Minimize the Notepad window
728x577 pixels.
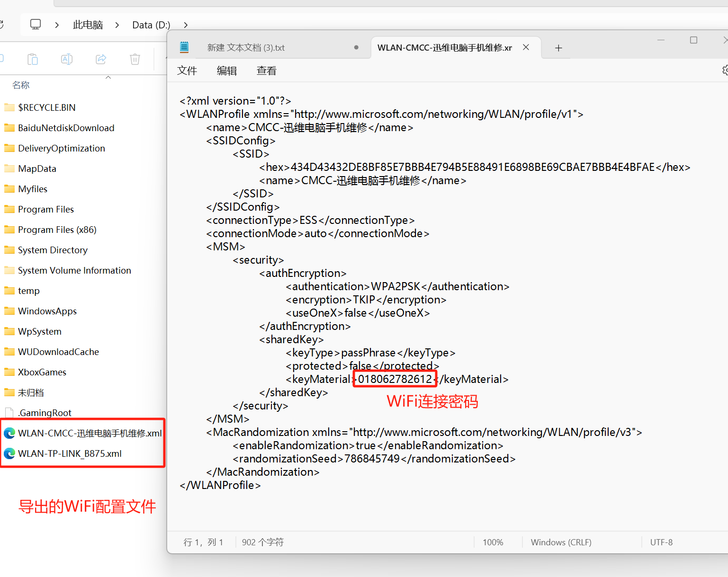[661, 40]
